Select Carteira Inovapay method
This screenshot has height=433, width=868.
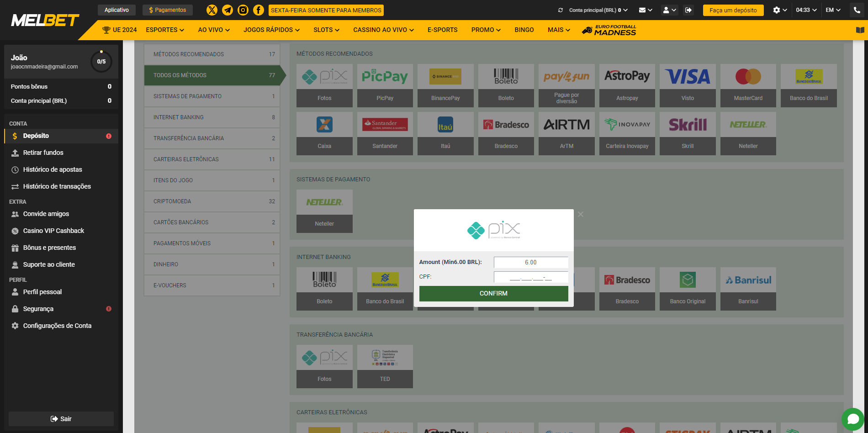[627, 133]
